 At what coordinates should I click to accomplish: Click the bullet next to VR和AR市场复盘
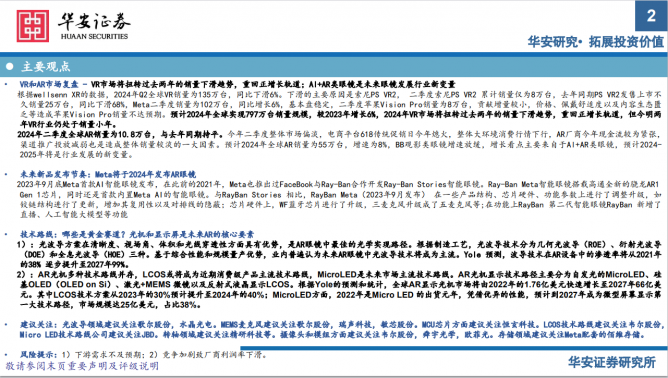point(6,84)
